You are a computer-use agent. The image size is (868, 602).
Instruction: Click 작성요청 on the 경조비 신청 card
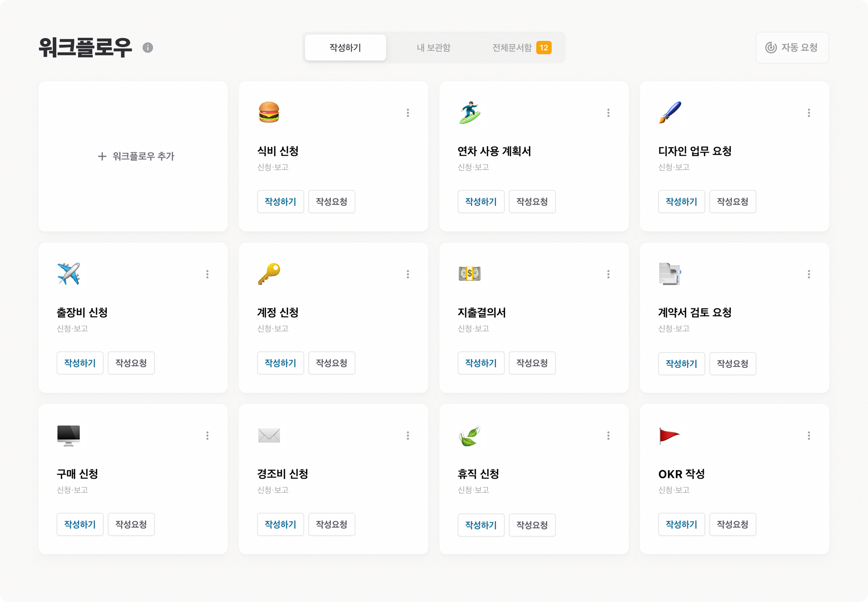[x=332, y=524]
